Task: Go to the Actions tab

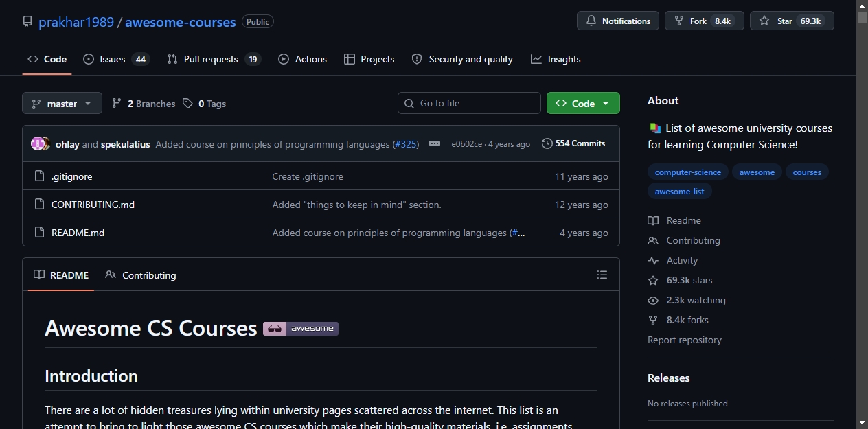Action: click(302, 59)
